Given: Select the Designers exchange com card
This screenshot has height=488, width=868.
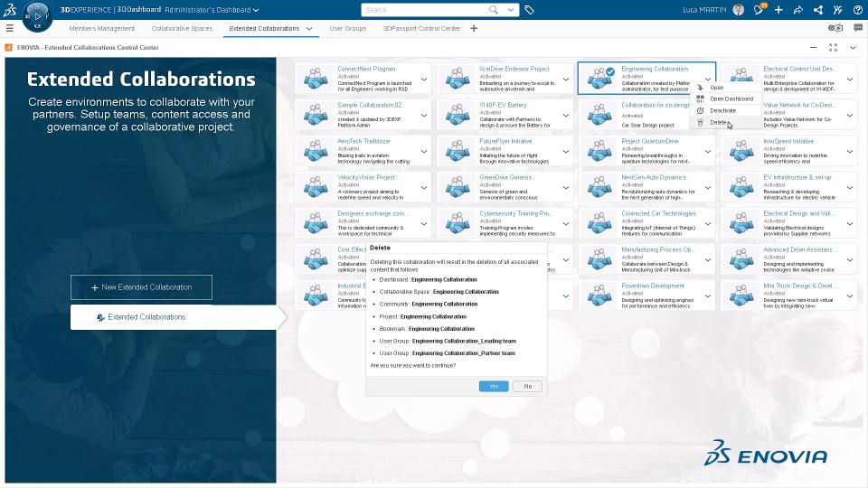Looking at the screenshot, I should (x=363, y=223).
